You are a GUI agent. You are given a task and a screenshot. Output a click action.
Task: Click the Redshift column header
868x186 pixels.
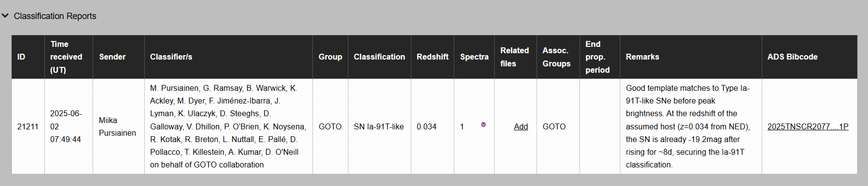[x=432, y=57]
